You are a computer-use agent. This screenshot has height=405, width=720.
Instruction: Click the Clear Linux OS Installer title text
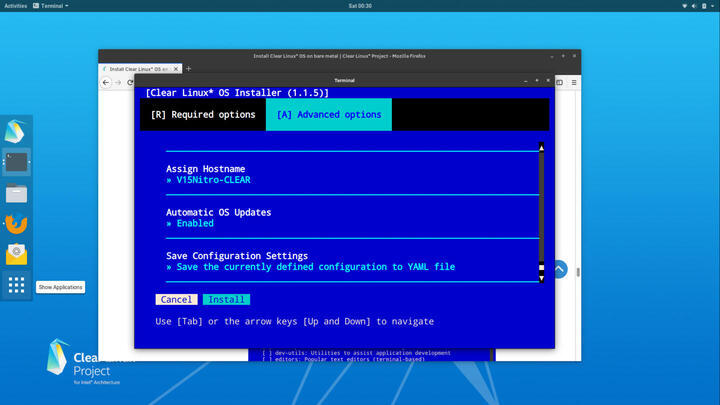point(237,93)
